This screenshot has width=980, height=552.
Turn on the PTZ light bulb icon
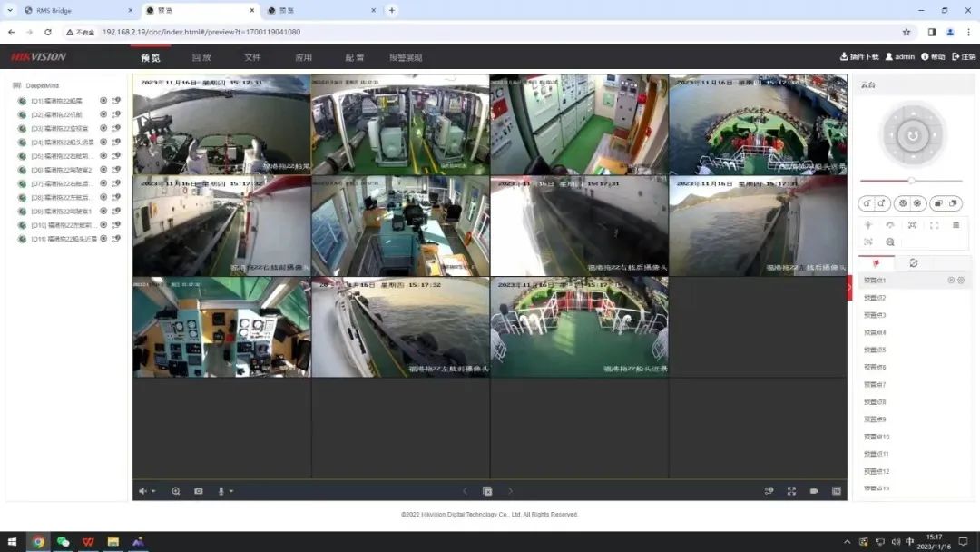tap(868, 225)
